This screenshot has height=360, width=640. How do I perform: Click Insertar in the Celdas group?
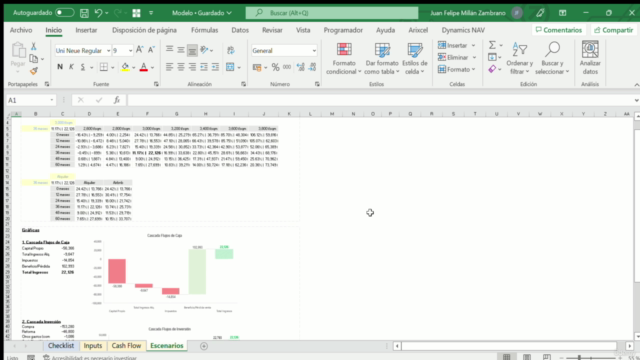click(x=456, y=45)
